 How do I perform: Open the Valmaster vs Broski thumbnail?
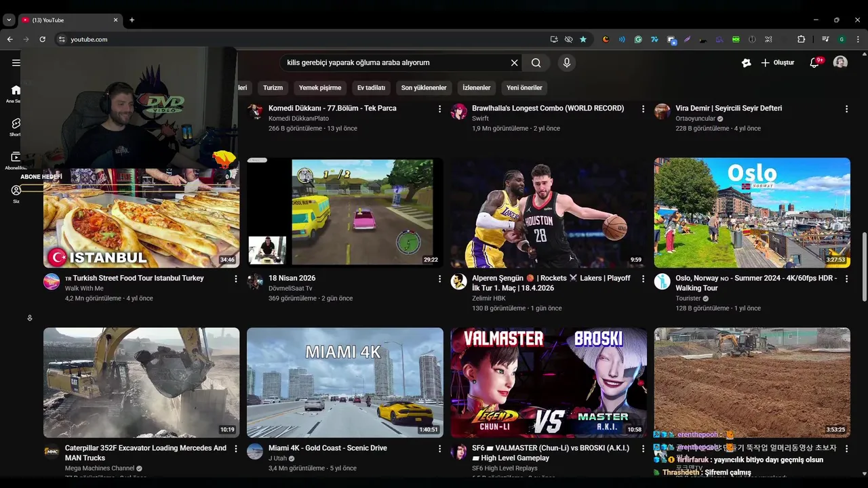pyautogui.click(x=549, y=383)
